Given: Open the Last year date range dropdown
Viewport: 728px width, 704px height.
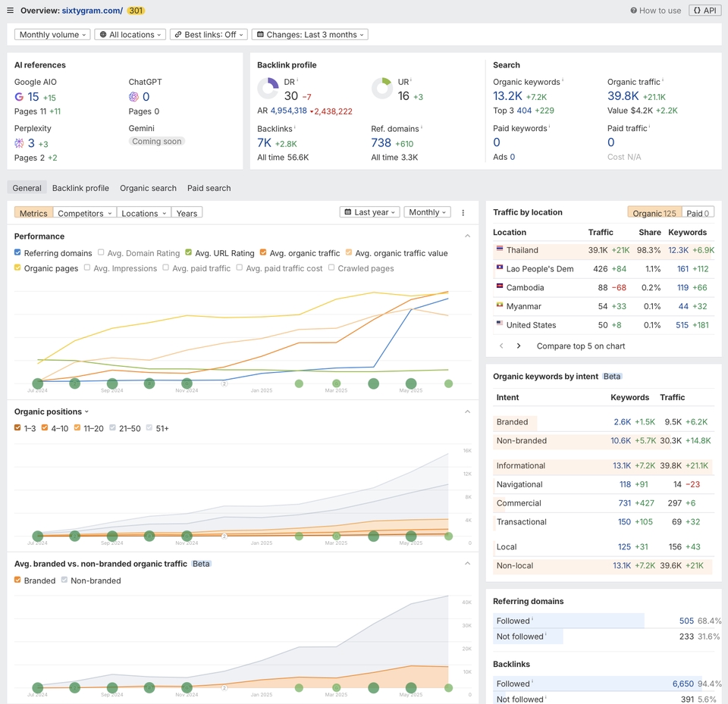Looking at the screenshot, I should [369, 213].
